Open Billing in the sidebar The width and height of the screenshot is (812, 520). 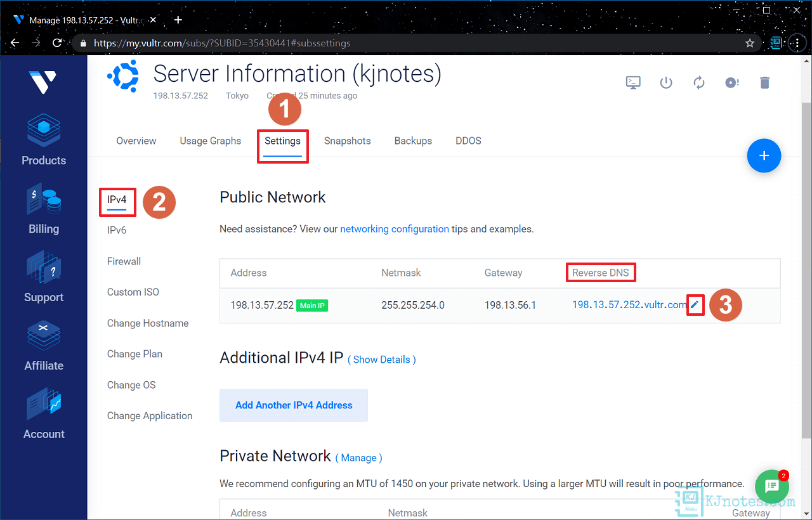point(44,209)
